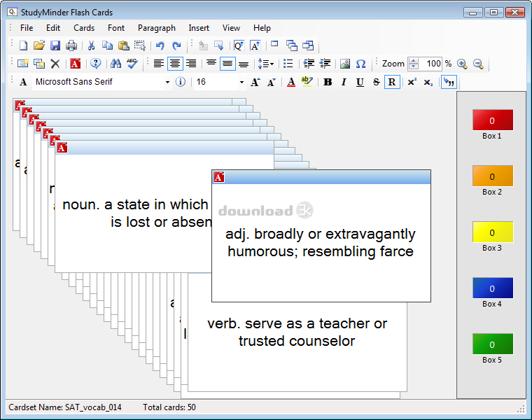Cascade the card windows
Viewport: 532px width, 420px height.
click(291, 45)
